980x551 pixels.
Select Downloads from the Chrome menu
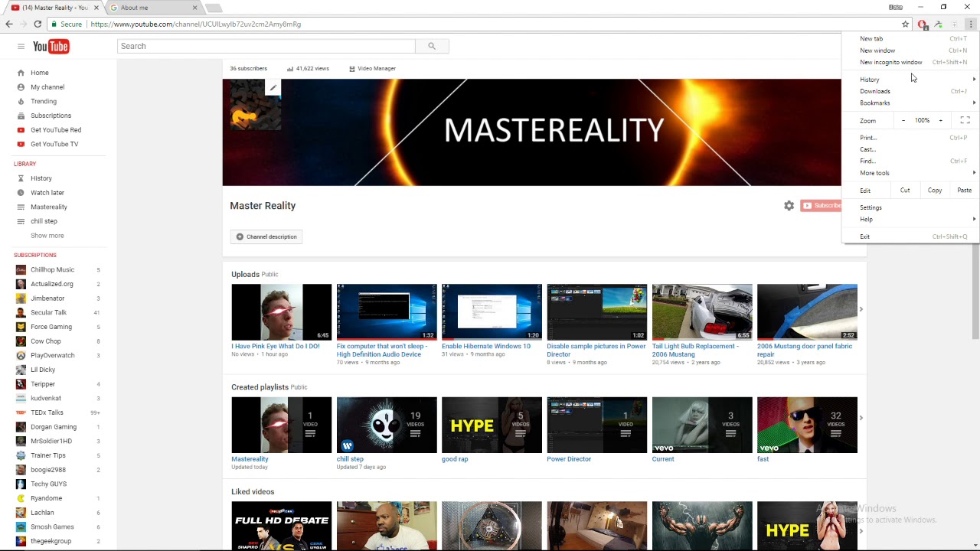875,90
